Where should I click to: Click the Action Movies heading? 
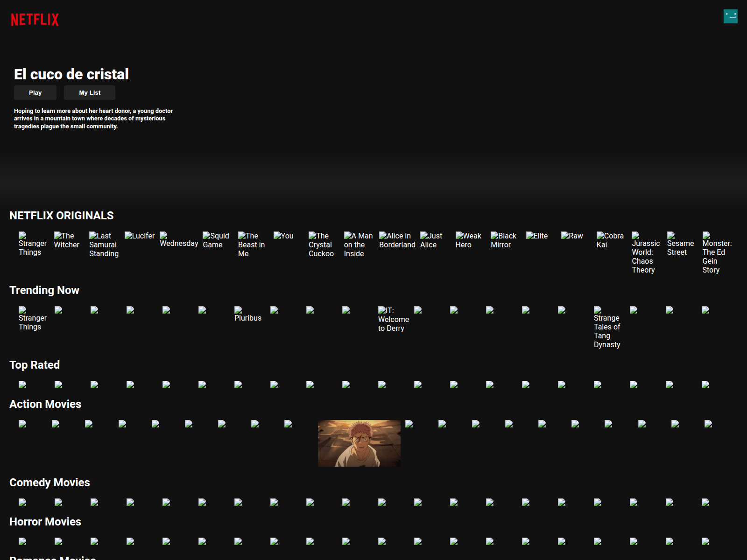pos(45,404)
